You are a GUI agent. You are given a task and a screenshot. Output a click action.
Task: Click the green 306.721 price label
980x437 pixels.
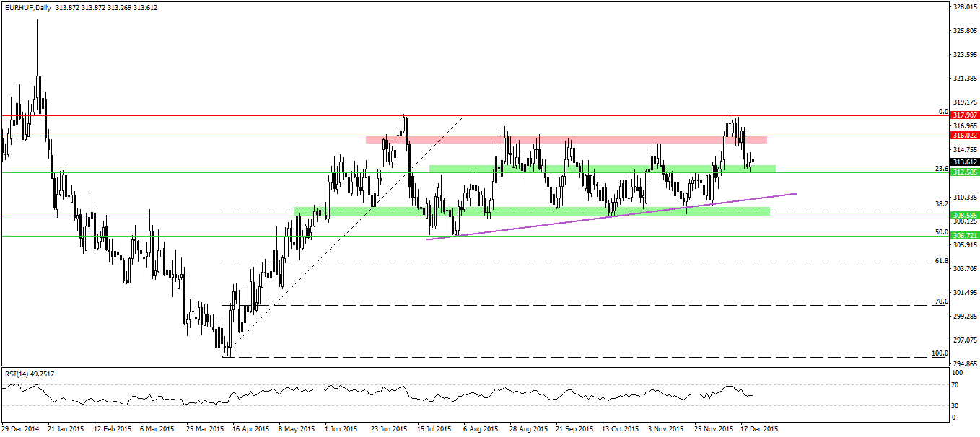tap(963, 236)
